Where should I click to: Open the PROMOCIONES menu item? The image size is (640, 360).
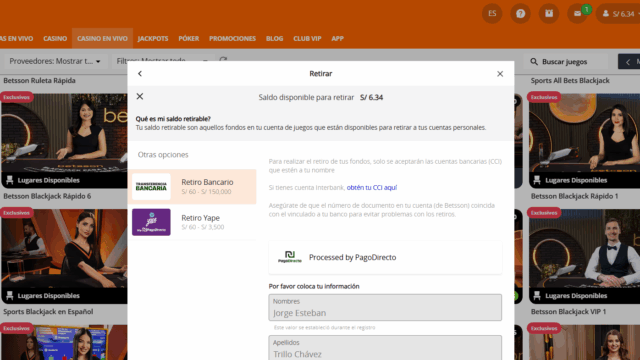(232, 38)
